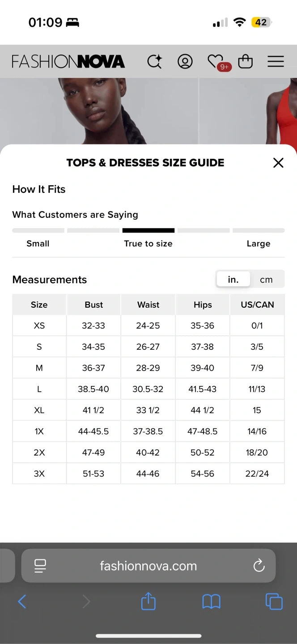
Task: Open the shopping bag icon
Action: point(245,61)
